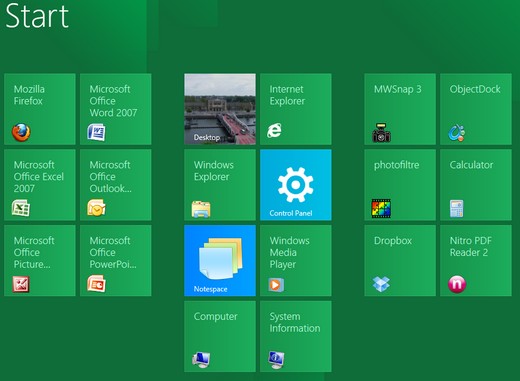Open the Computer tile
The width and height of the screenshot is (520, 381).
coord(220,336)
